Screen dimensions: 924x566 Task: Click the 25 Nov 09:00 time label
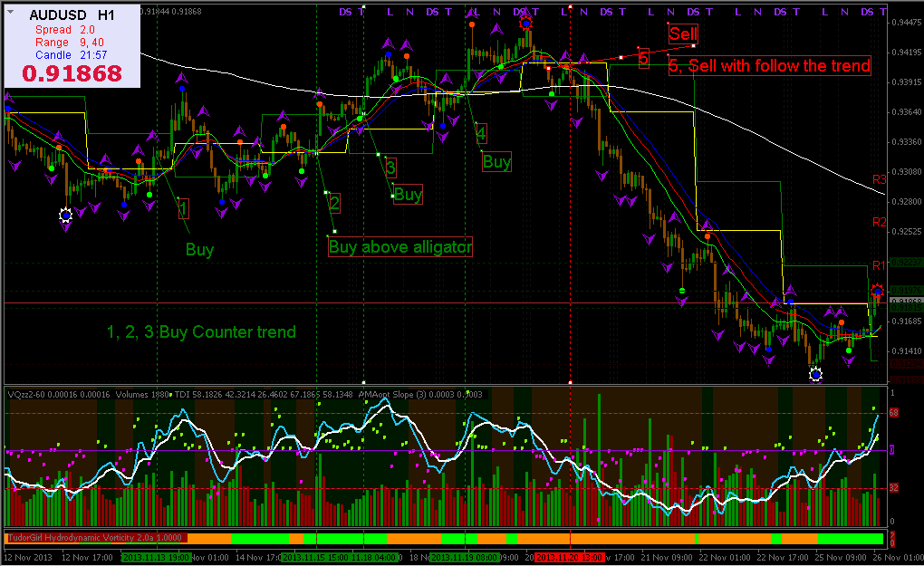pos(841,557)
